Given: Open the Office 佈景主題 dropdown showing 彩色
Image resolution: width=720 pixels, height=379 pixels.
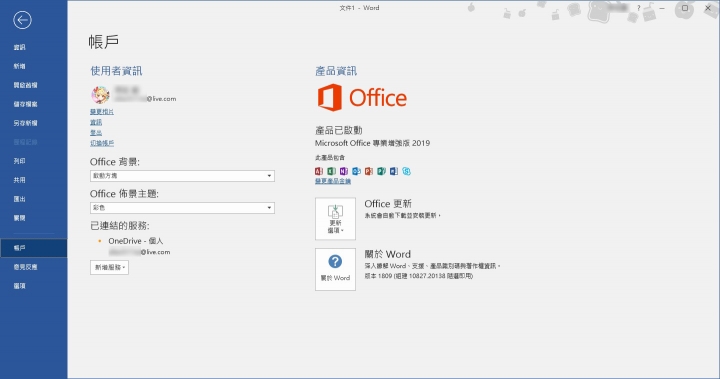Looking at the screenshot, I should tap(182, 208).
